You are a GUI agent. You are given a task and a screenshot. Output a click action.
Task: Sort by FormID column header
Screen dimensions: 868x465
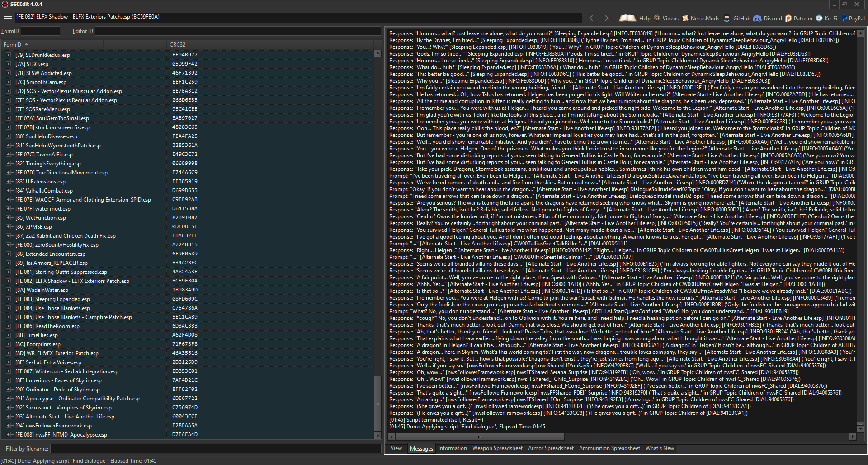52,44
